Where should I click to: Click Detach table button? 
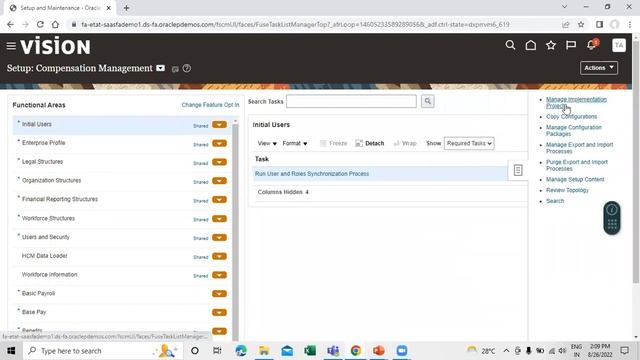click(x=370, y=143)
